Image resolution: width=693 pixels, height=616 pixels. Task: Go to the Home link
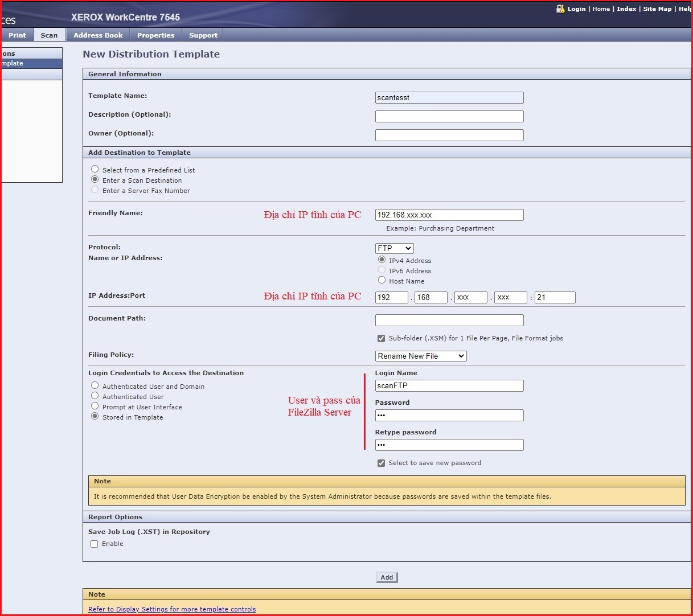(601, 9)
